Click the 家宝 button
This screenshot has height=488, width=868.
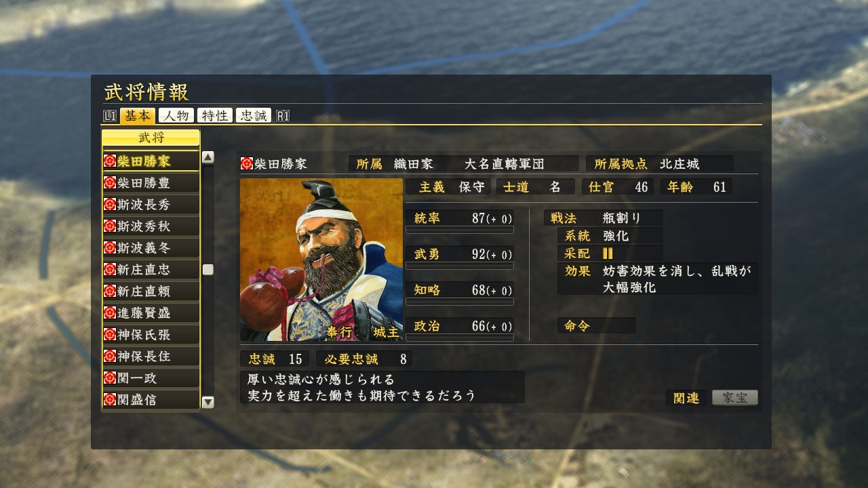pos(735,398)
